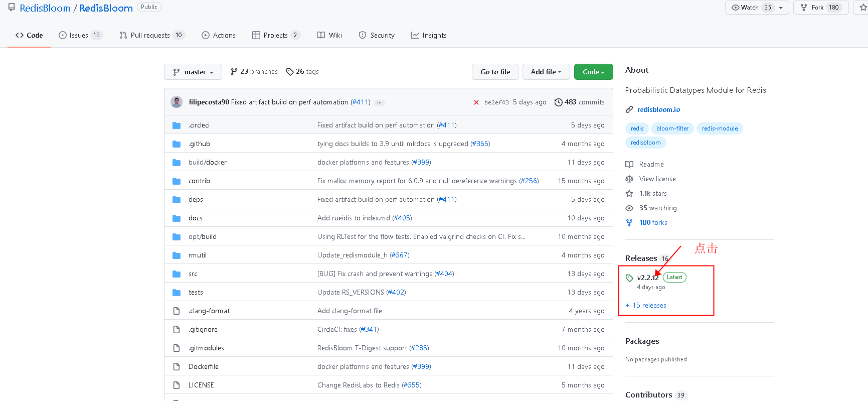Screen dimensions: 868x401
Task: Click the build/docker folder icon
Action: pyautogui.click(x=177, y=163)
